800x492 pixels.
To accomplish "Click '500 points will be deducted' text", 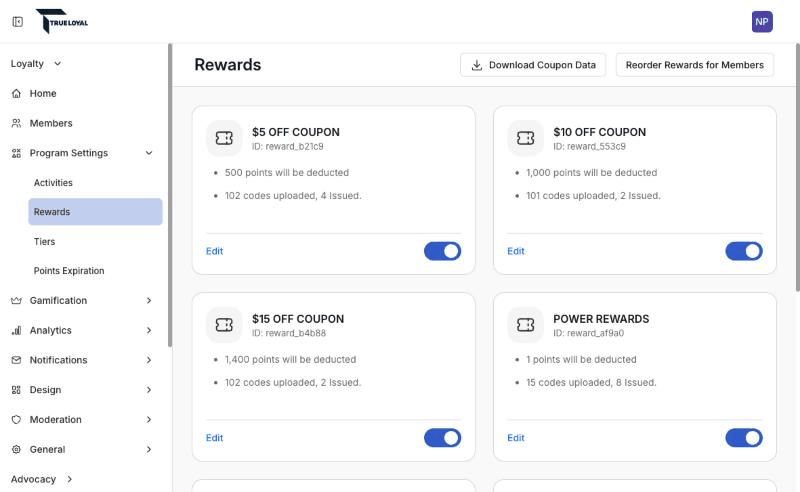I will [287, 173].
